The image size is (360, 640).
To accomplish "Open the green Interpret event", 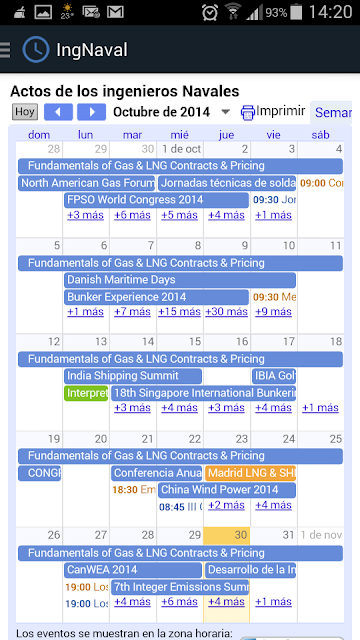I will 86,393.
